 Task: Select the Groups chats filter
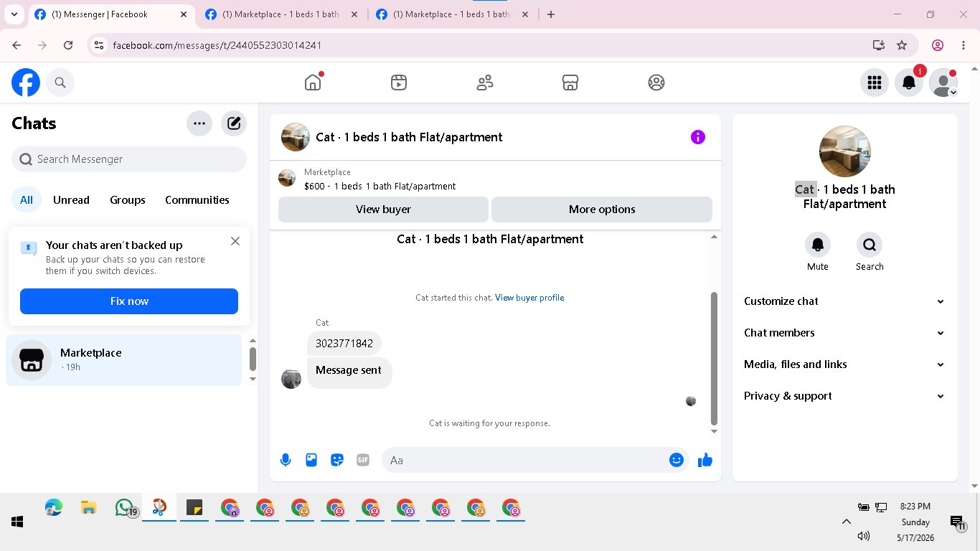128,200
